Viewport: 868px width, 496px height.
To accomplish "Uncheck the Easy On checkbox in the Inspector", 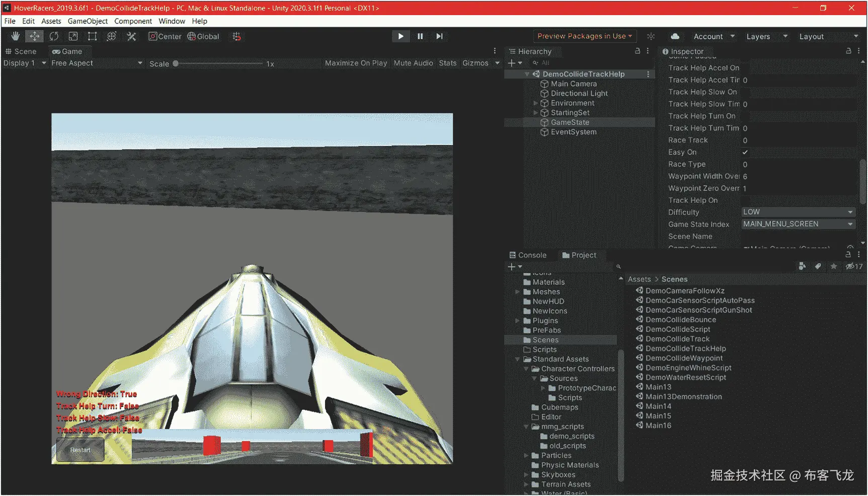I will click(745, 152).
